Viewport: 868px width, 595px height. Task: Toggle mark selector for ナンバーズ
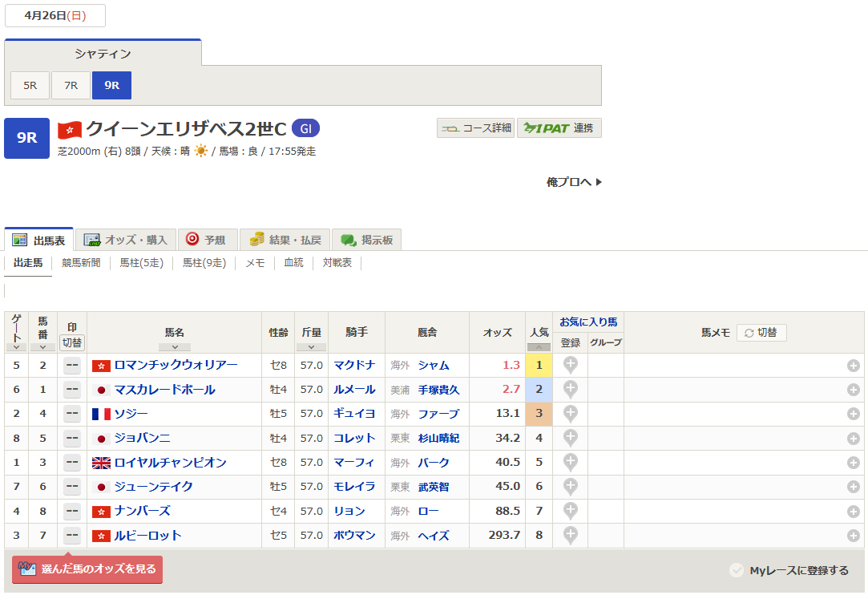pyautogui.click(x=72, y=512)
